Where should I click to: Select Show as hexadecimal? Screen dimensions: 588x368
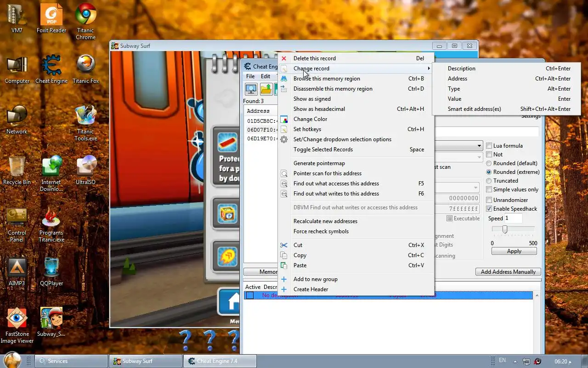pyautogui.click(x=356, y=109)
